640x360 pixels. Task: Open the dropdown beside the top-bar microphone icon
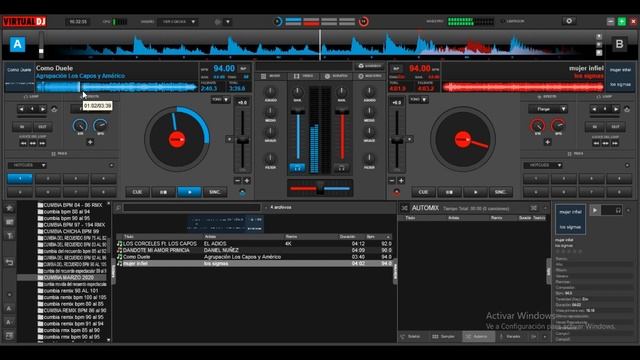tap(228, 22)
